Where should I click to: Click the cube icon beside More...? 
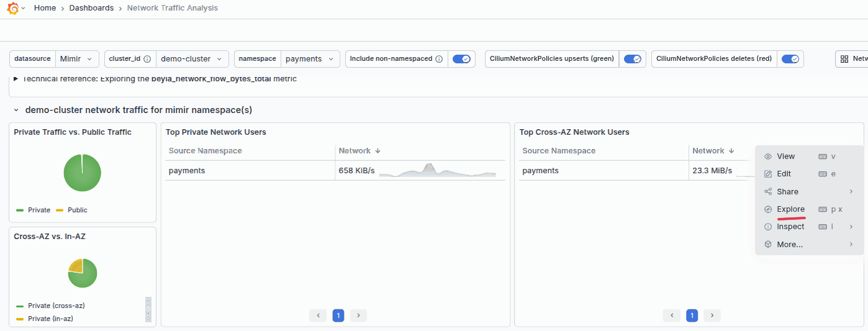tap(768, 245)
